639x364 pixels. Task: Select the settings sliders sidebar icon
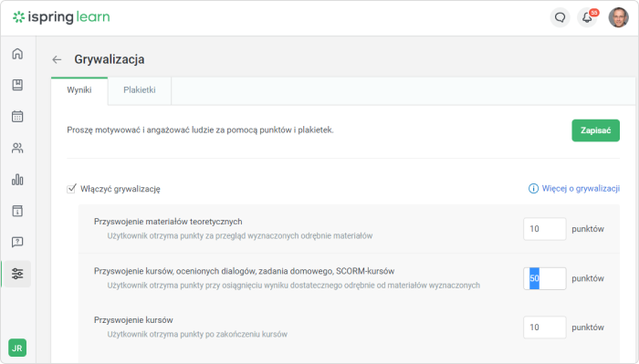click(x=17, y=274)
